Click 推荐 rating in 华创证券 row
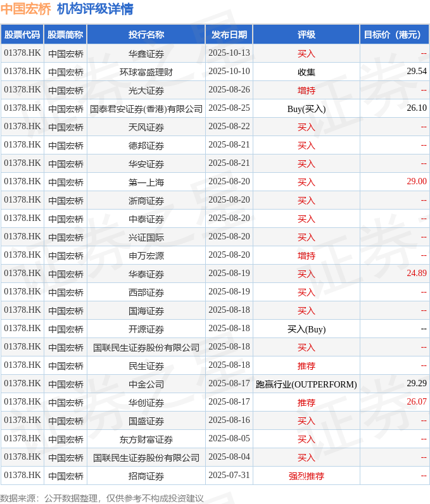 pyautogui.click(x=307, y=403)
